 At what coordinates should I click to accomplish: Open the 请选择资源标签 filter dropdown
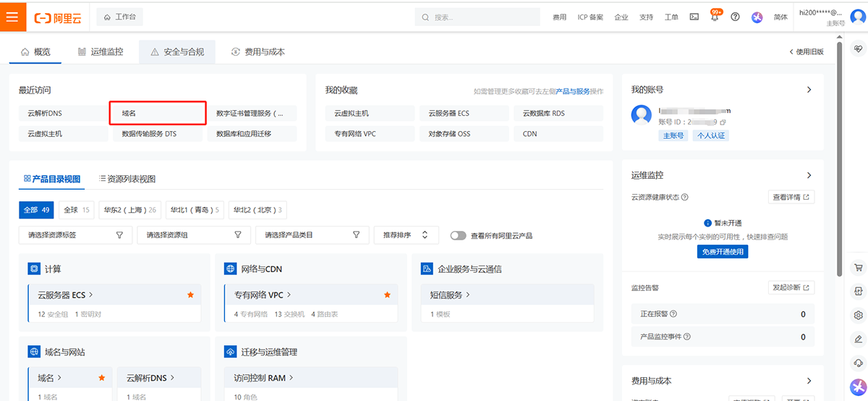[76, 235]
